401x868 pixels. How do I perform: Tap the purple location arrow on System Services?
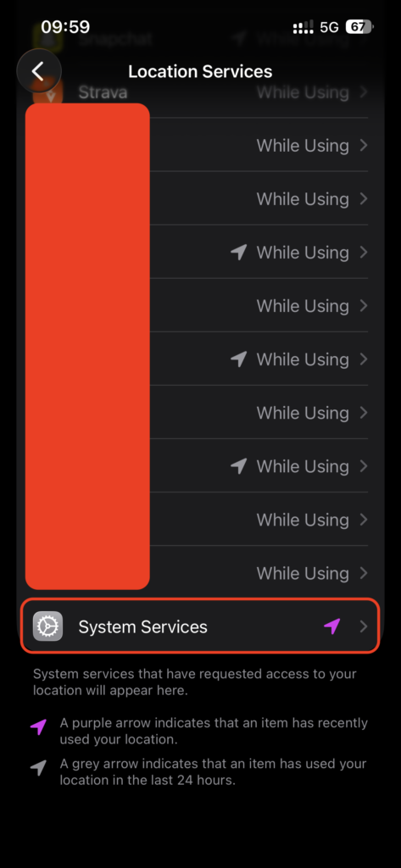tap(331, 626)
